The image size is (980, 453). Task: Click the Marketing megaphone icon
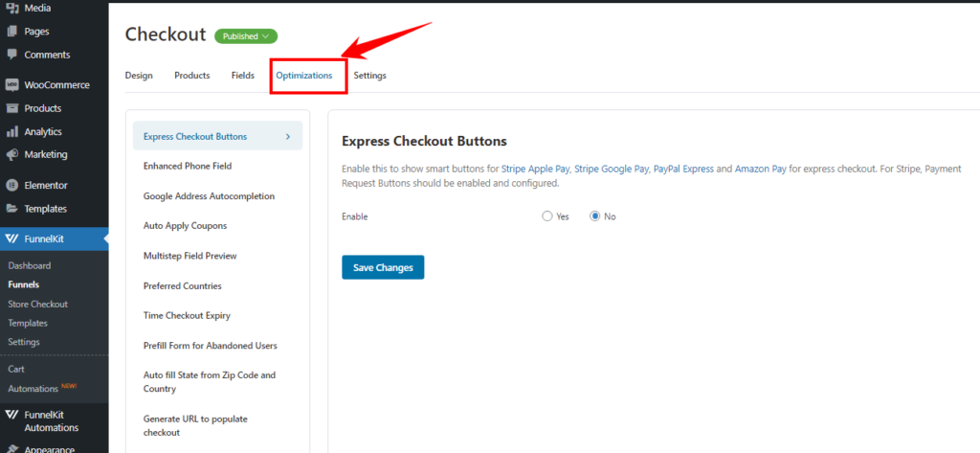[x=11, y=154]
